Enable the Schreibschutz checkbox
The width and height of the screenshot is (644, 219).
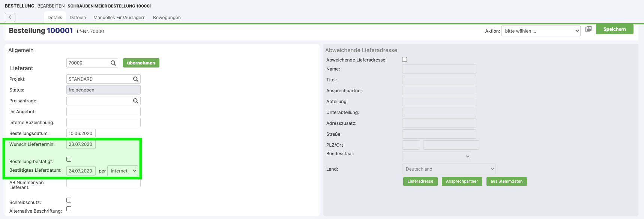(x=69, y=200)
